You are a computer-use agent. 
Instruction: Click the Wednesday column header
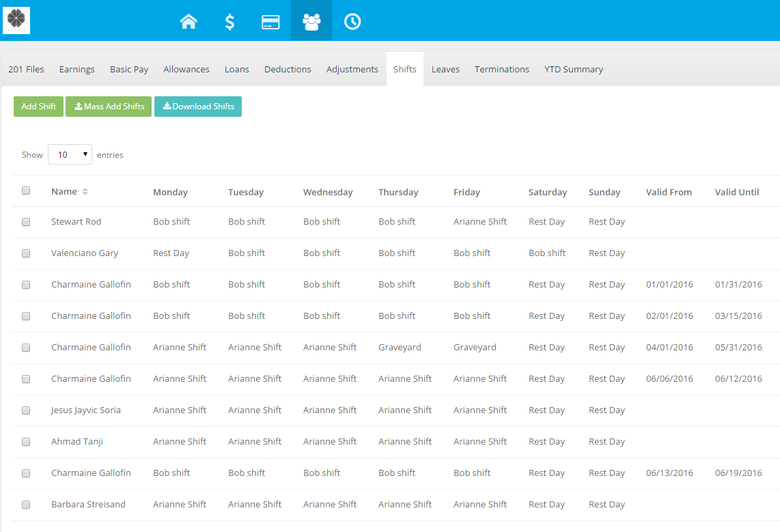tap(328, 192)
